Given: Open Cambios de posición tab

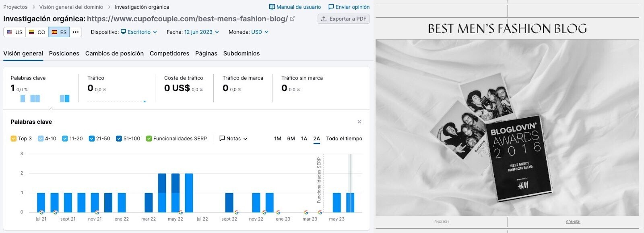Looking at the screenshot, I should click(x=114, y=53).
